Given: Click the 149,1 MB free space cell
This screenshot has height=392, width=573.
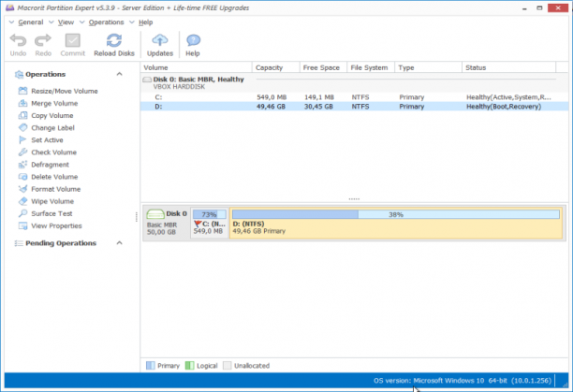Looking at the screenshot, I should point(319,97).
